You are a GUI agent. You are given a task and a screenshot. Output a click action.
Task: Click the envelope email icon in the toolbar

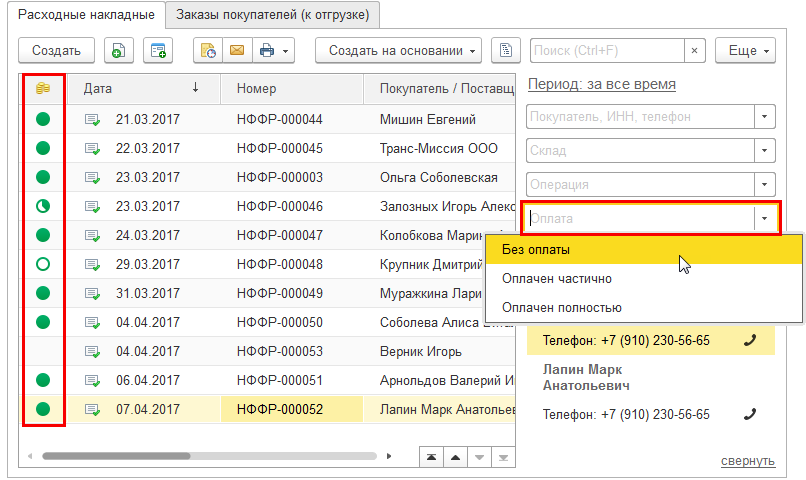[x=236, y=50]
